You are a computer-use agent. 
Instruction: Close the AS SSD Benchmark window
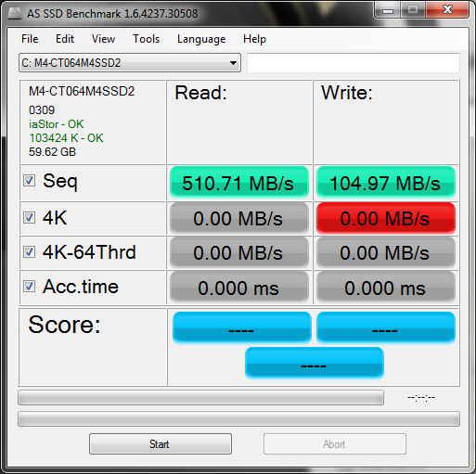click(447, 10)
